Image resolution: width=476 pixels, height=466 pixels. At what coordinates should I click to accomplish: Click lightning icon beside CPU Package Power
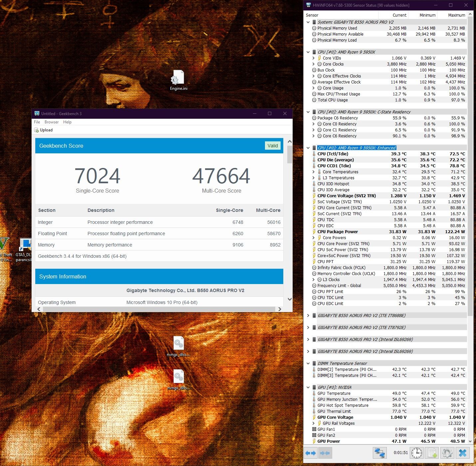point(314,232)
